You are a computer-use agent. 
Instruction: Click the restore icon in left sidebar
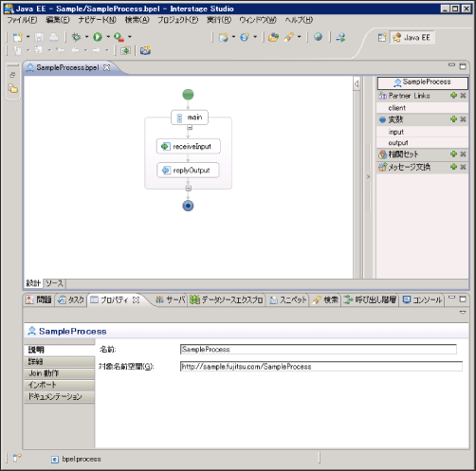12,75
